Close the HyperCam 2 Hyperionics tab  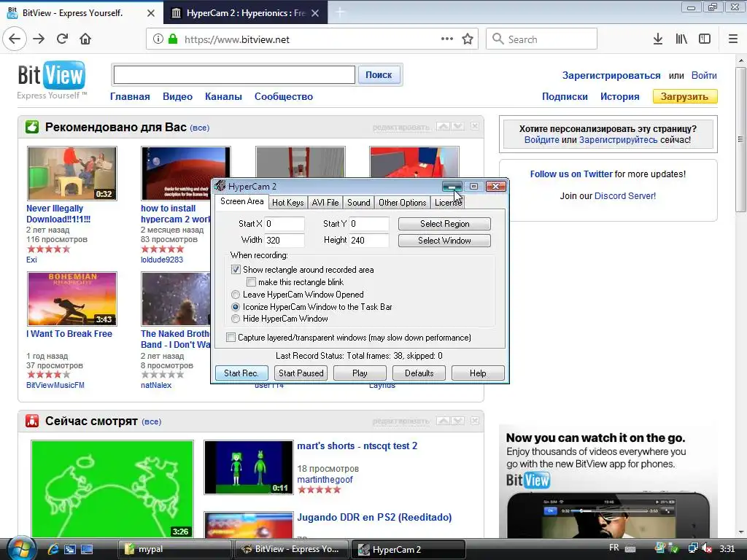pos(315,13)
